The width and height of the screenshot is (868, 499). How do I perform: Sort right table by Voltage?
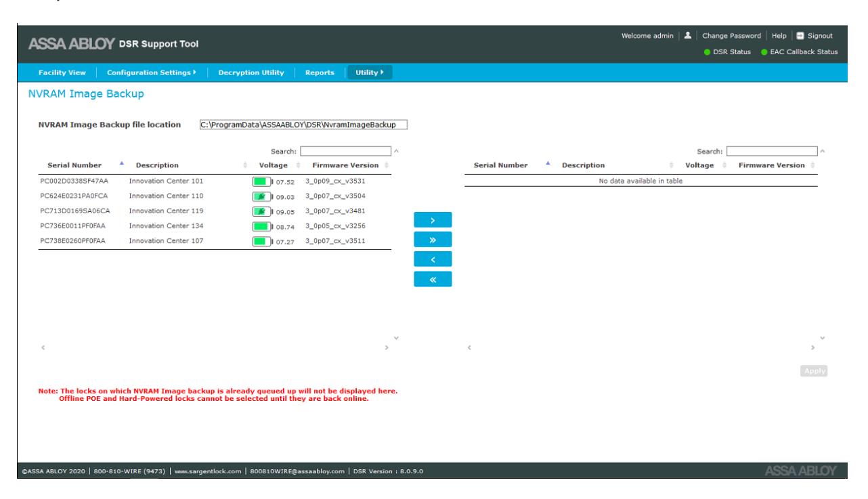pos(701,165)
